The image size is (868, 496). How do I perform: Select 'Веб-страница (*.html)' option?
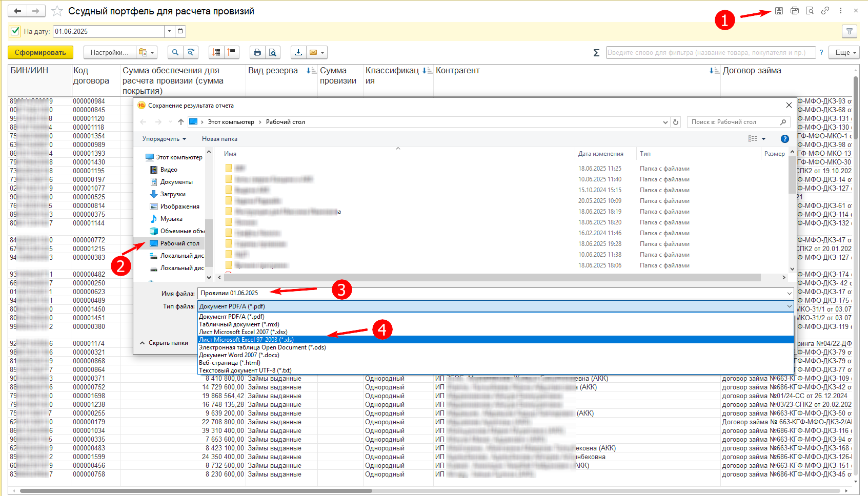point(496,363)
